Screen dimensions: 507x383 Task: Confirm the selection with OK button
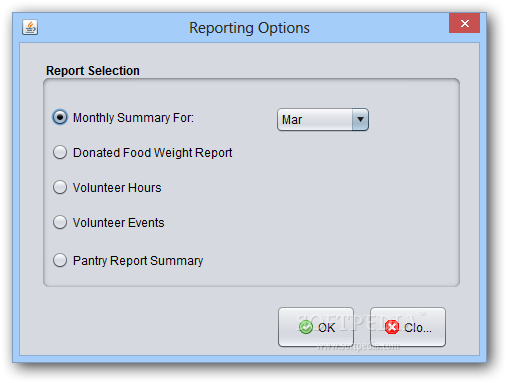click(316, 327)
